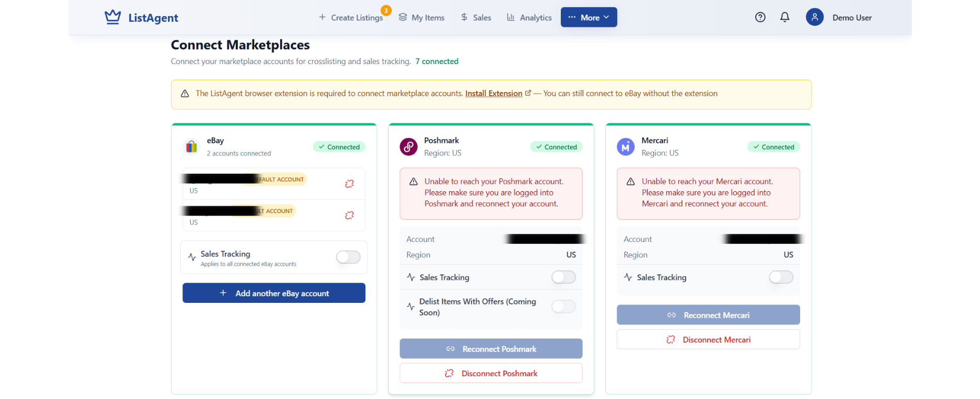Click the Mercari marketplace logo
980x399 pixels.
[x=625, y=147]
